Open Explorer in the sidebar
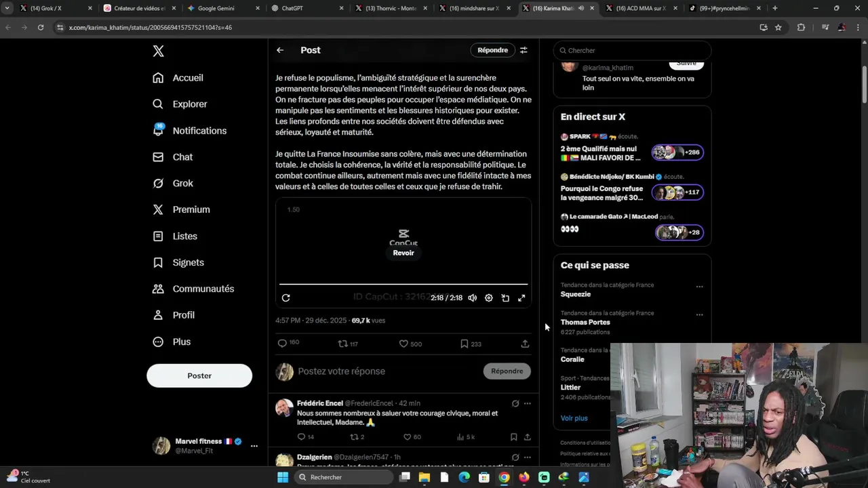Screen dimensions: 868x488 coord(180,104)
